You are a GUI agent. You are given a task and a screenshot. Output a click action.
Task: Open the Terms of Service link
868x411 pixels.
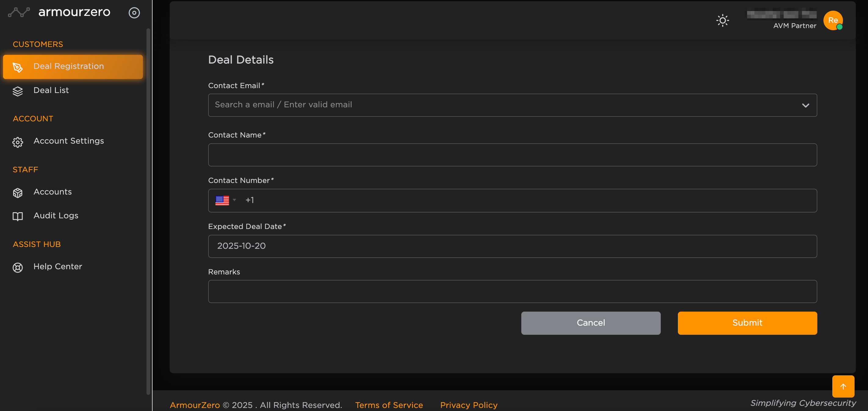[x=389, y=405]
